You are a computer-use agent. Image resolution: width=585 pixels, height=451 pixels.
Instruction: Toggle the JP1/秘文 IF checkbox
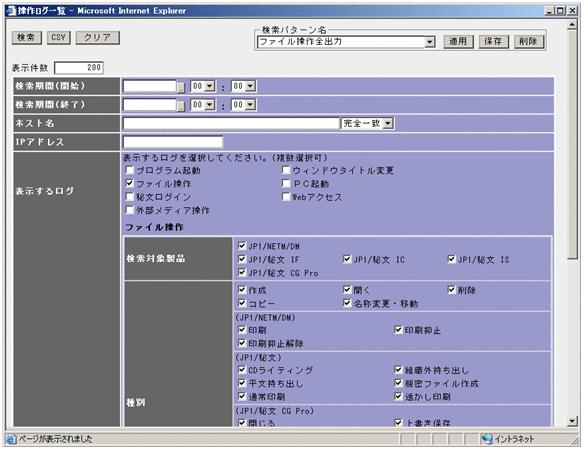242,259
